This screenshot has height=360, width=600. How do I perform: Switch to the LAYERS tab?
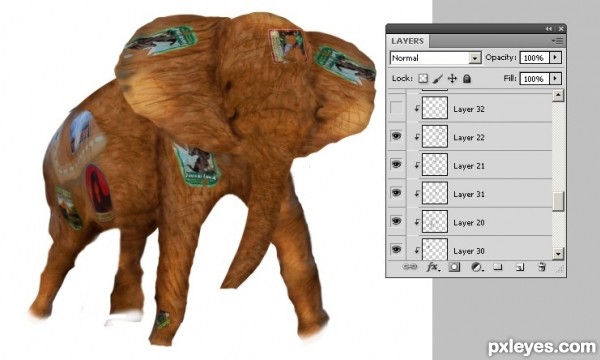pos(408,41)
